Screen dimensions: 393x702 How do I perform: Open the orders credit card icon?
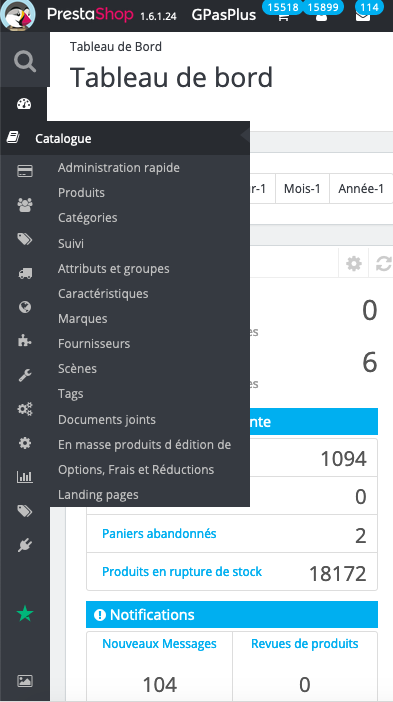25,171
